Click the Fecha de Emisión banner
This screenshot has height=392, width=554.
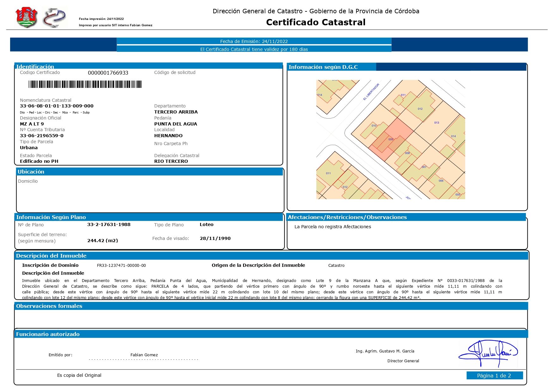tap(254, 41)
